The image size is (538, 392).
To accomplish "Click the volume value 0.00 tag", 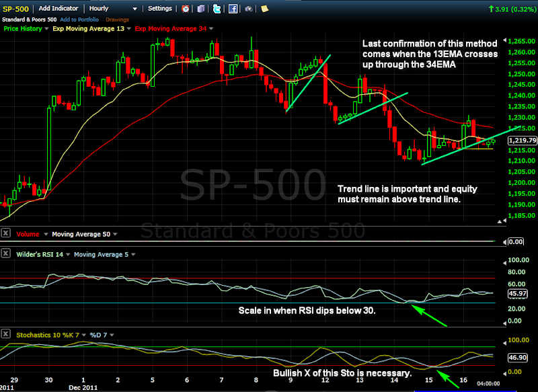I will point(516,242).
